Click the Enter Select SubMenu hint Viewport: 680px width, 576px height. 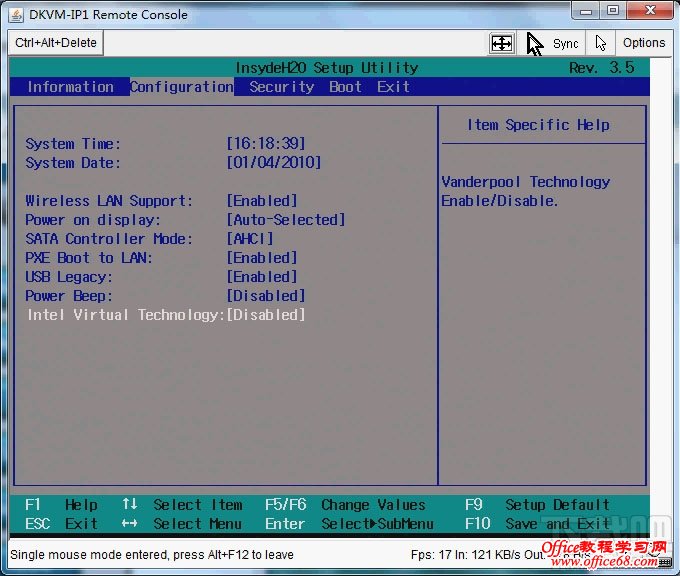point(349,524)
